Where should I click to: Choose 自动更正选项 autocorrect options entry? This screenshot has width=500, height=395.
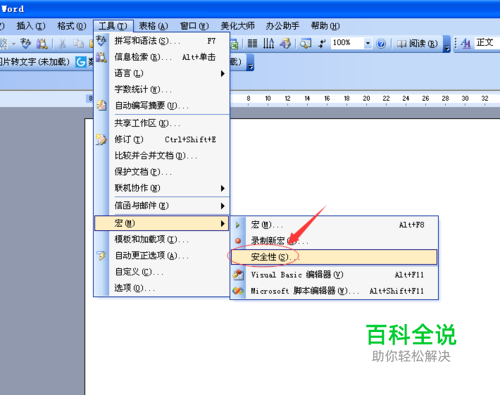[162, 256]
